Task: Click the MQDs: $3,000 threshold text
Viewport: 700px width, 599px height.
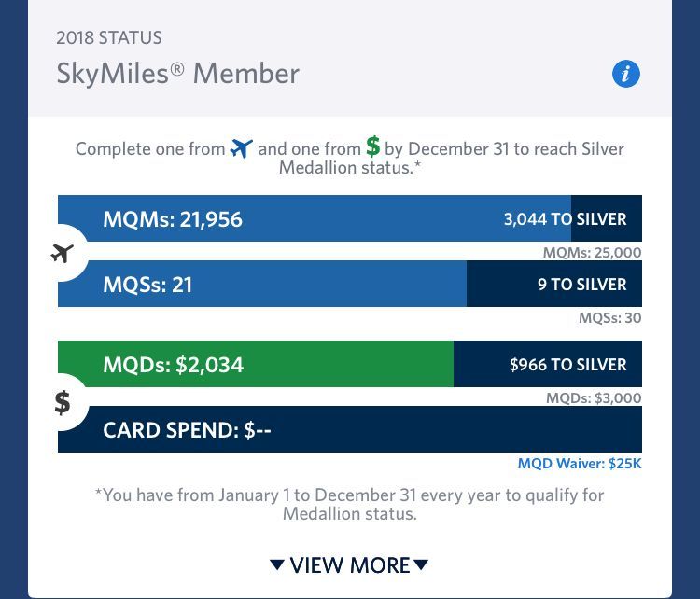Action: [x=594, y=398]
